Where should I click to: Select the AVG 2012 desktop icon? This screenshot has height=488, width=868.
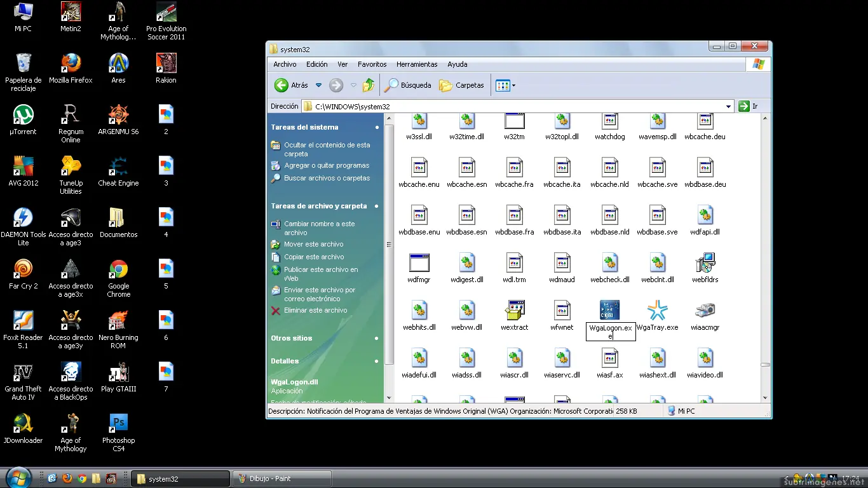click(23, 172)
